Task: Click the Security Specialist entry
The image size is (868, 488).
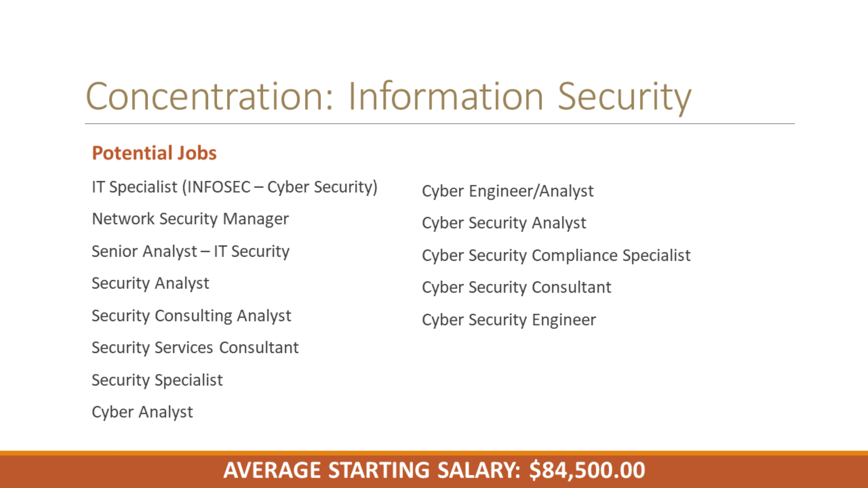Action: pyautogui.click(x=157, y=380)
